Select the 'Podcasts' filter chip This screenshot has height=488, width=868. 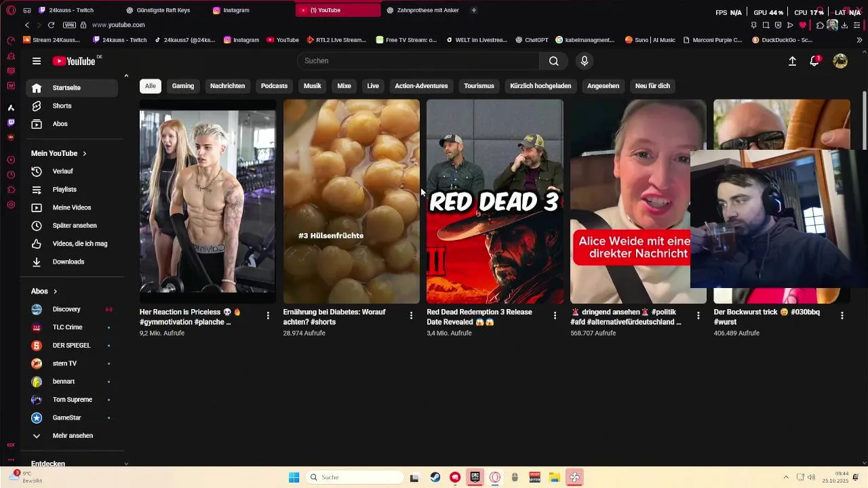point(274,86)
